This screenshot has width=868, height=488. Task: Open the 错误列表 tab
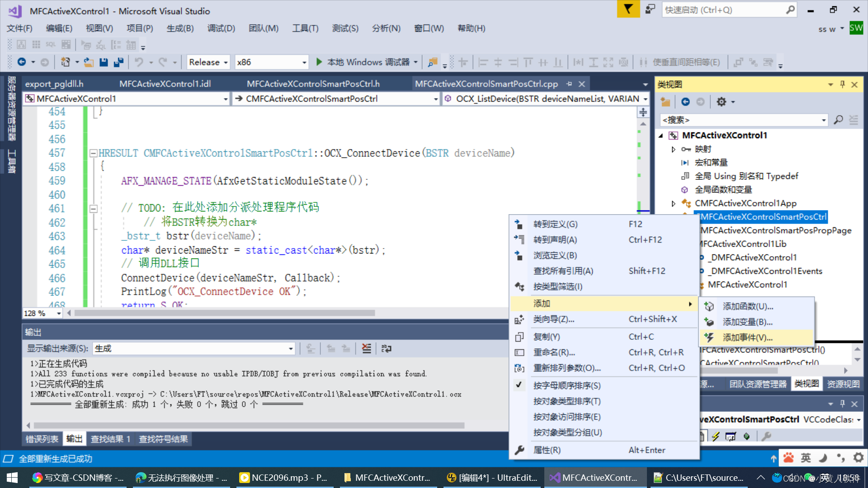pyautogui.click(x=42, y=439)
